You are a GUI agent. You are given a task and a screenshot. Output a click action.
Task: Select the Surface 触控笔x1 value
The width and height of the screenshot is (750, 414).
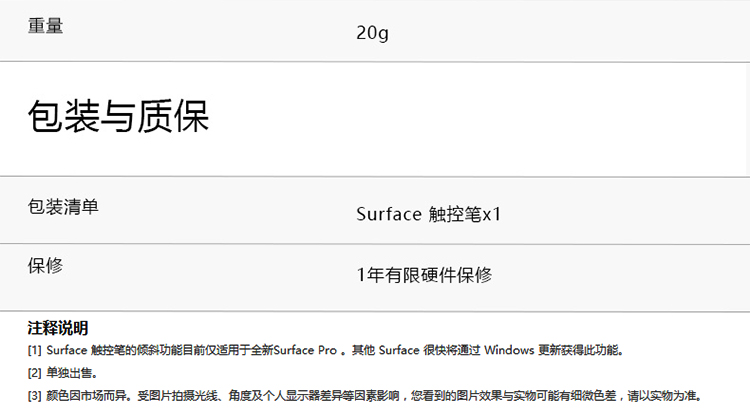coord(428,214)
